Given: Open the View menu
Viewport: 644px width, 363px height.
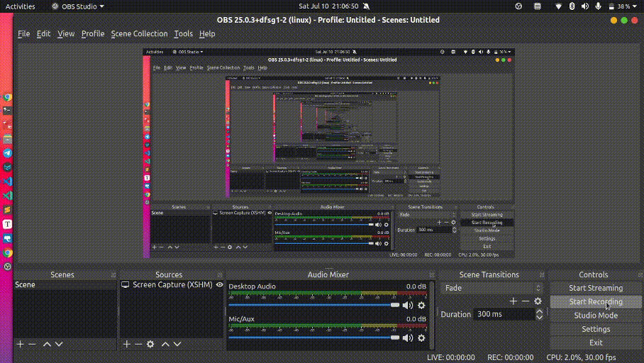Looking at the screenshot, I should tap(66, 33).
